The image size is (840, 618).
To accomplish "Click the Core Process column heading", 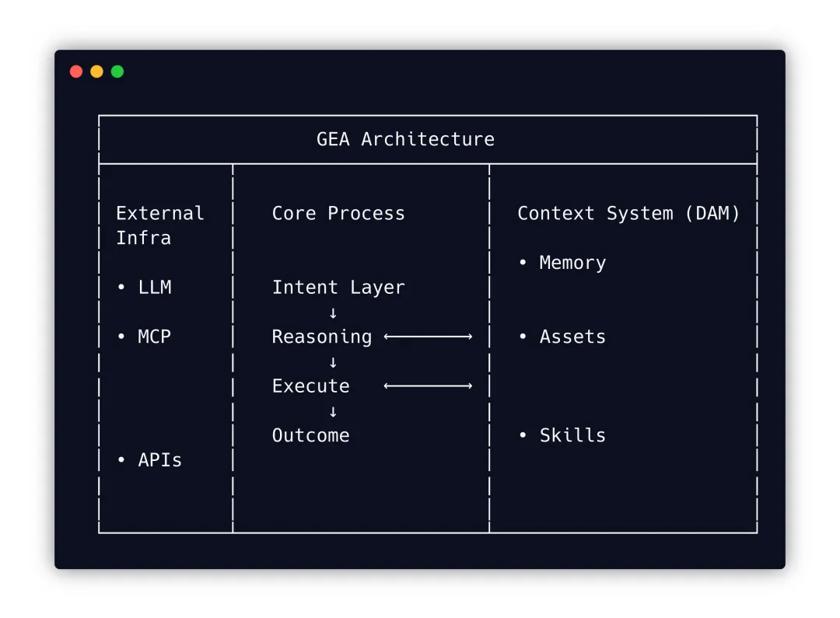I will [338, 214].
